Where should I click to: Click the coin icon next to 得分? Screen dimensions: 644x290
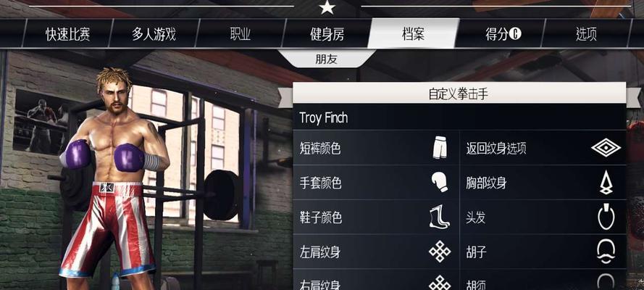click(x=515, y=34)
